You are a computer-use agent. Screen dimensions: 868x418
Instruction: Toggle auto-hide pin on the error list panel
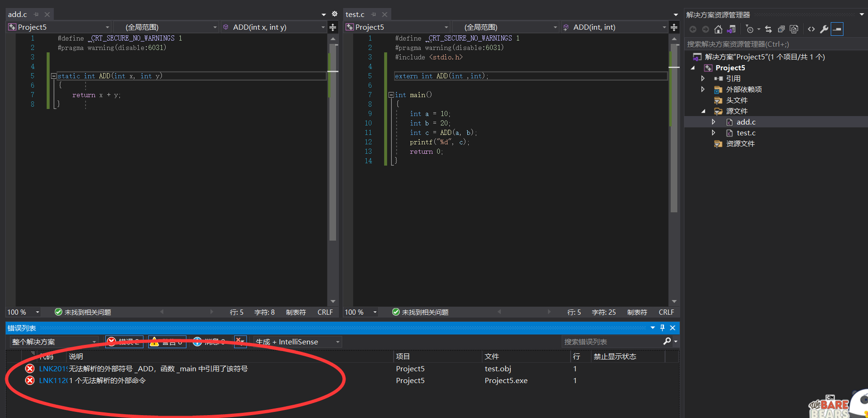coord(662,327)
